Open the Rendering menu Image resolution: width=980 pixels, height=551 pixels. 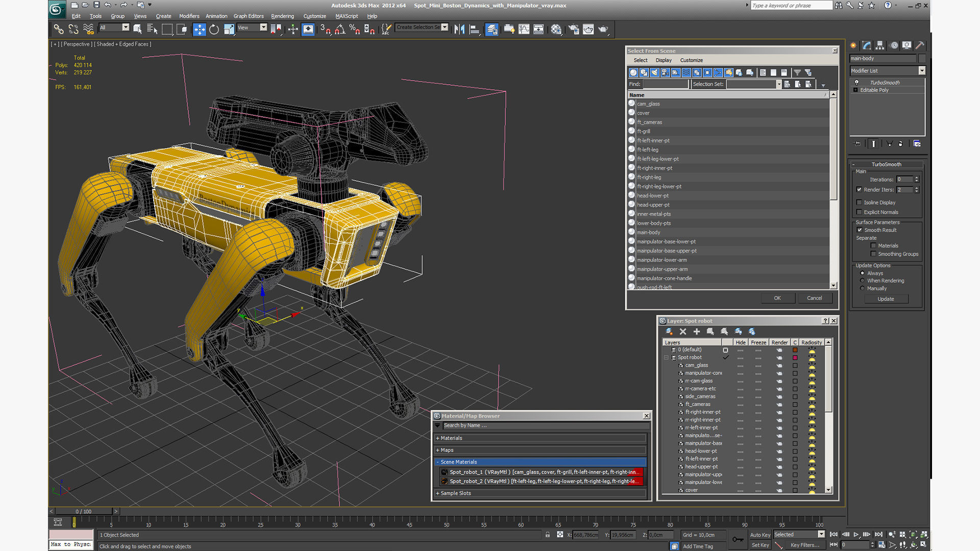[282, 16]
